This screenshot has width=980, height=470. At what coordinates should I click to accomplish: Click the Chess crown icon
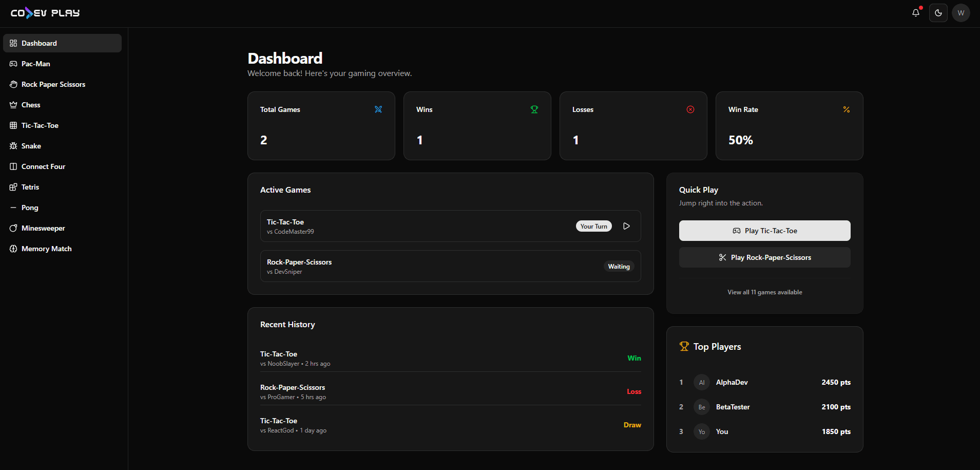[13, 105]
